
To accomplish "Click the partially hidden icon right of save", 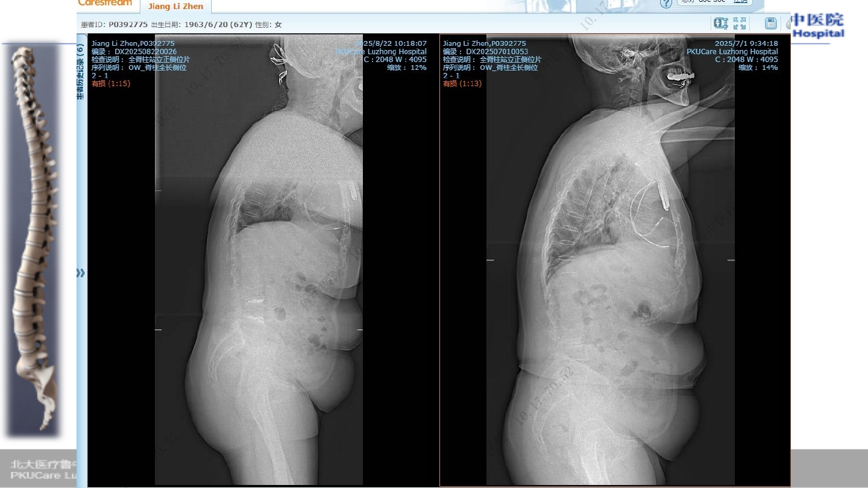I will click(x=787, y=23).
